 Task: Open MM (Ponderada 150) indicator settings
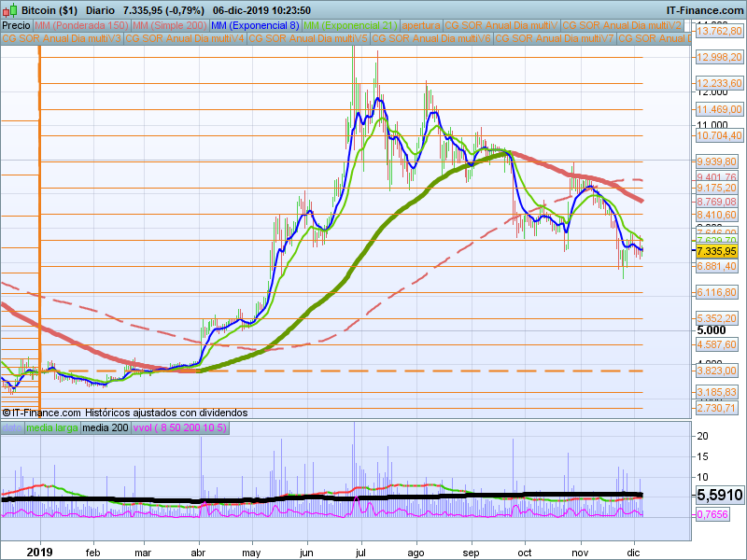click(81, 25)
